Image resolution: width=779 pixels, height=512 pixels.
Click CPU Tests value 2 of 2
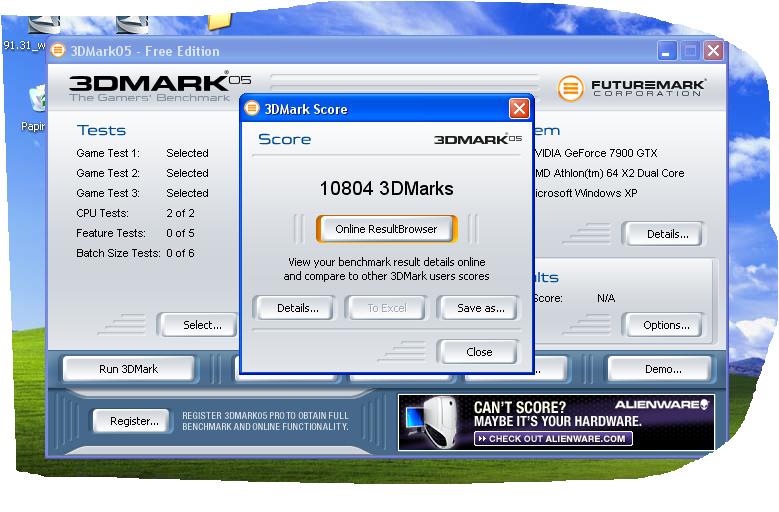(180, 213)
